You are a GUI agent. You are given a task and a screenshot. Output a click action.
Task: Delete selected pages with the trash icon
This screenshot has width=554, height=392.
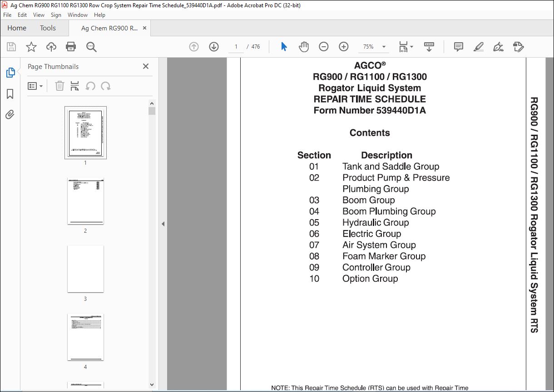(59, 86)
